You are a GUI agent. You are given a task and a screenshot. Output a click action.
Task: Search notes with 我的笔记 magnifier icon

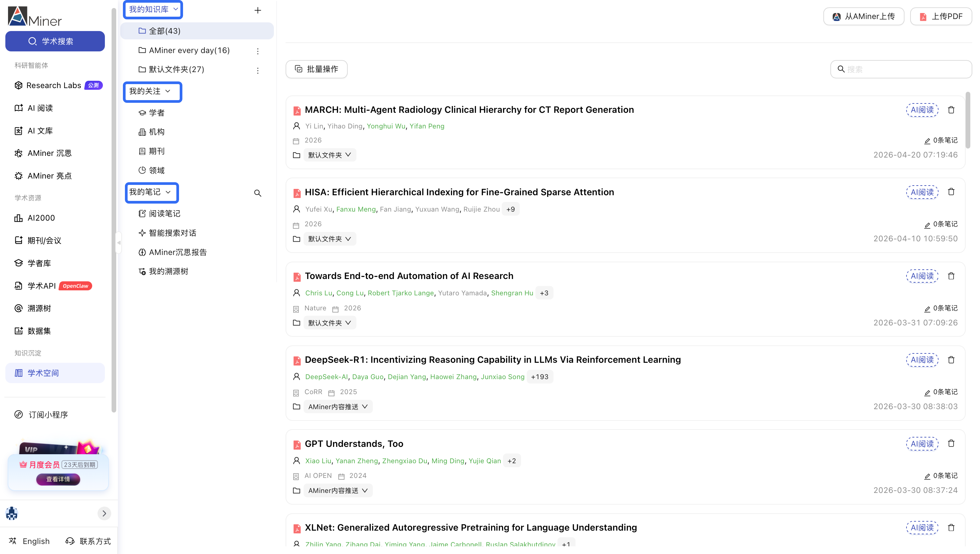[x=258, y=193]
